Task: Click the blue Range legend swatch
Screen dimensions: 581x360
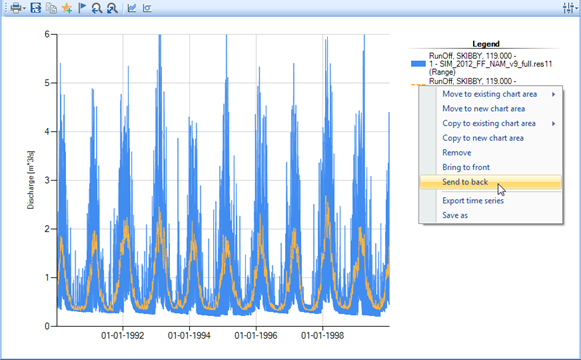Action: pyautogui.click(x=418, y=64)
